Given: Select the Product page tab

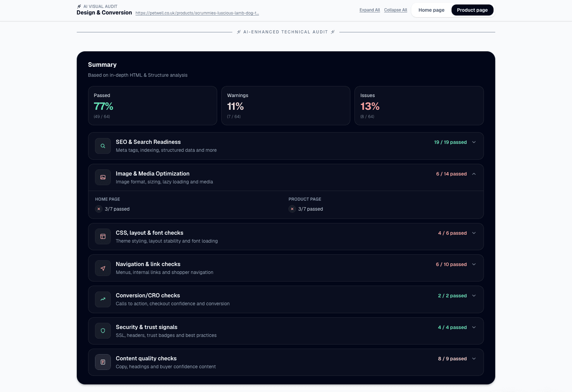Looking at the screenshot, I should tap(472, 10).
